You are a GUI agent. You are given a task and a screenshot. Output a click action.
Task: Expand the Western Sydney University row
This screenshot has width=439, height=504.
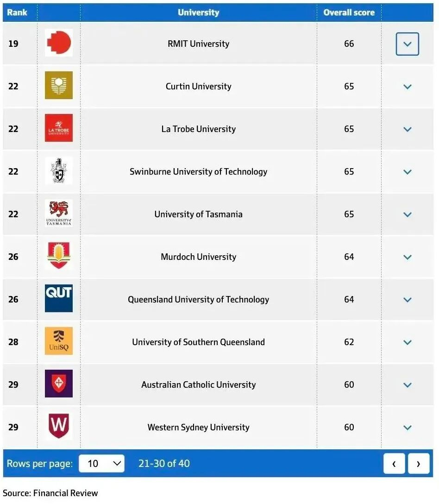[x=407, y=428]
